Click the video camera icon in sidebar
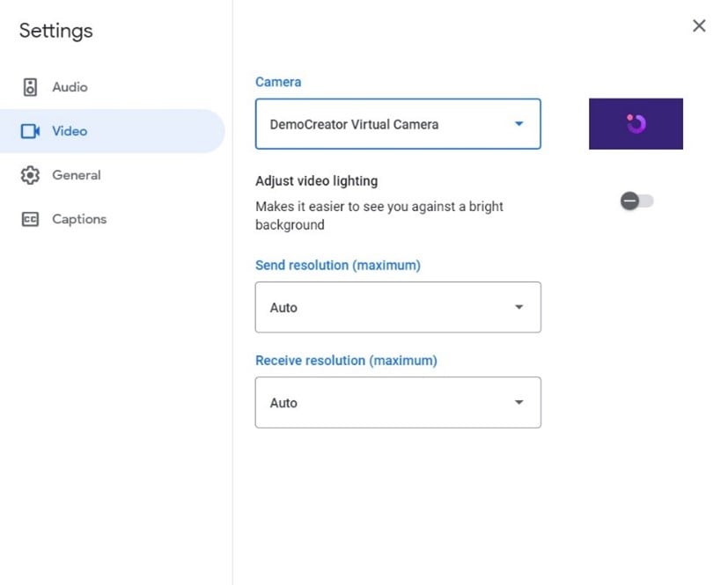The image size is (728, 585). [31, 131]
